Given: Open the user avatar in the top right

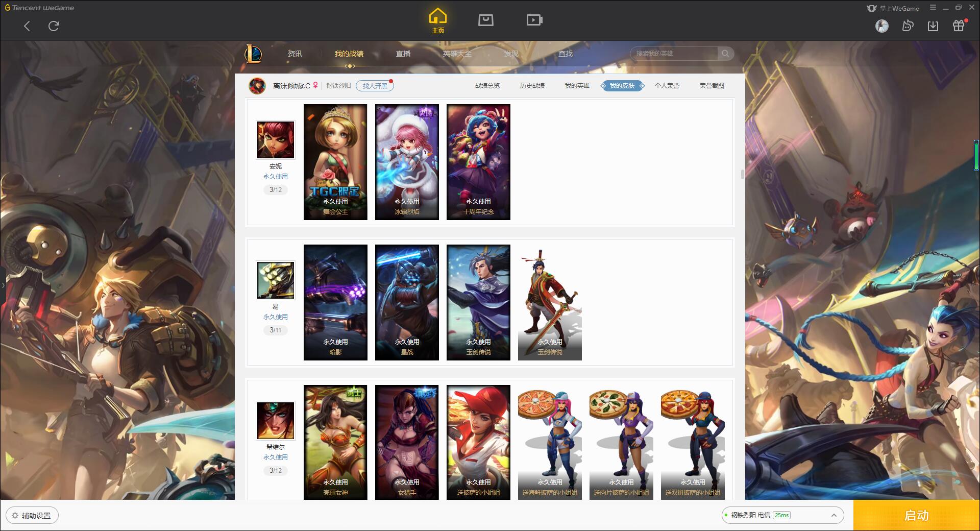Looking at the screenshot, I should point(881,26).
